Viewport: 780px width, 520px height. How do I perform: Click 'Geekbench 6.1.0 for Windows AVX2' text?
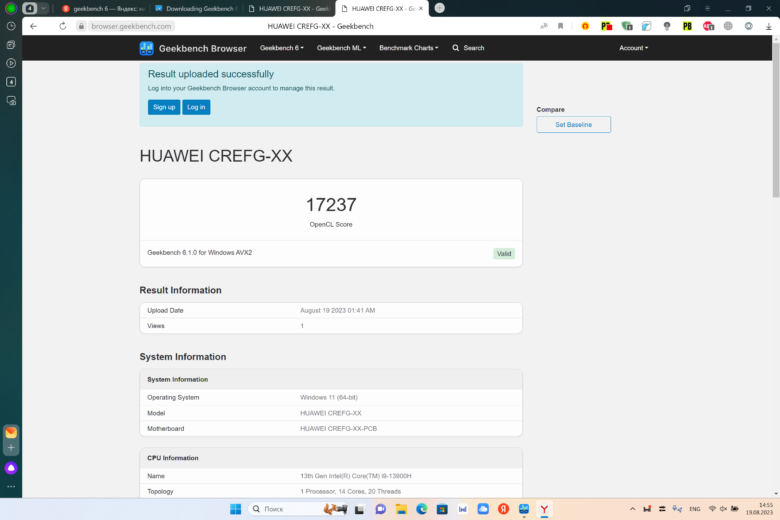point(199,253)
